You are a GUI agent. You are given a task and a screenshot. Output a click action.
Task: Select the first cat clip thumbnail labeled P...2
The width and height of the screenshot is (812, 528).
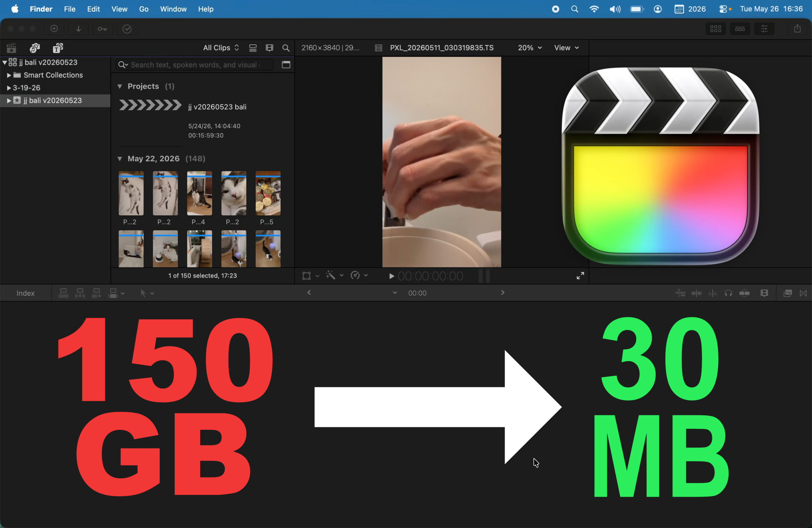[131, 193]
